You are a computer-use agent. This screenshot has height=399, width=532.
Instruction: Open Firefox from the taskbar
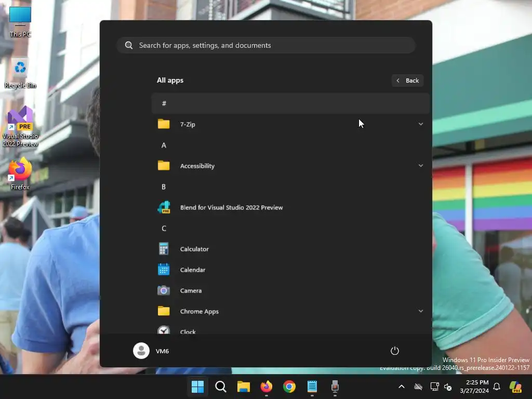tap(267, 387)
